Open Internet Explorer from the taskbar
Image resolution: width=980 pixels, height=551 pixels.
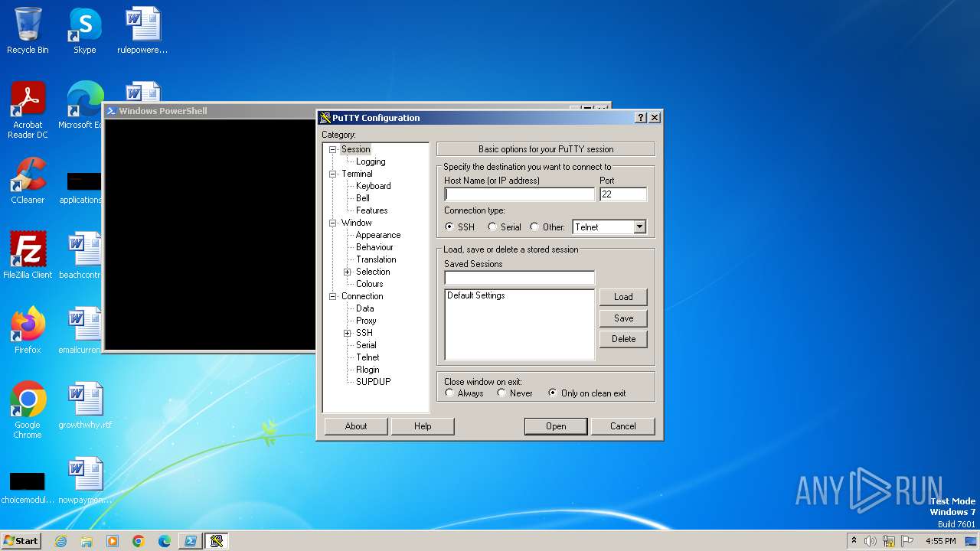60,541
